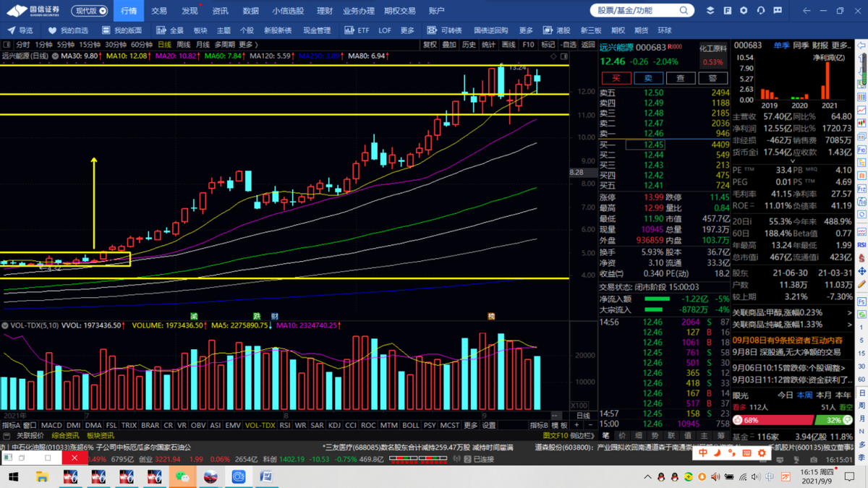Screen dimensions: 868x488
Task: Expand 更多 next to 国债逆回购
Action: pyautogui.click(x=526, y=30)
